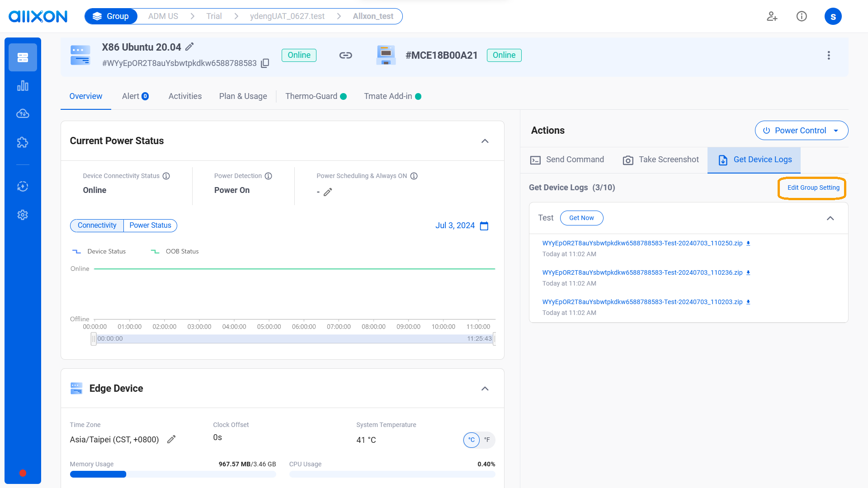Select the Connectivity toggle
868x488 pixels.
(x=97, y=225)
